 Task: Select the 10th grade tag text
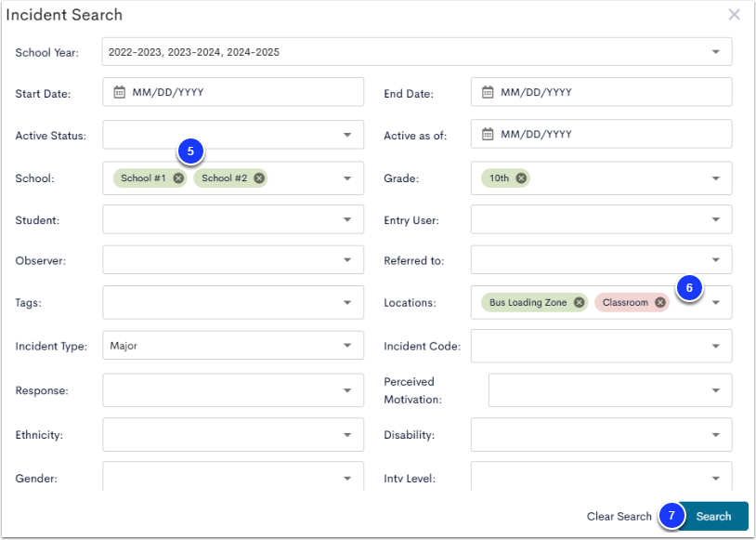click(499, 178)
